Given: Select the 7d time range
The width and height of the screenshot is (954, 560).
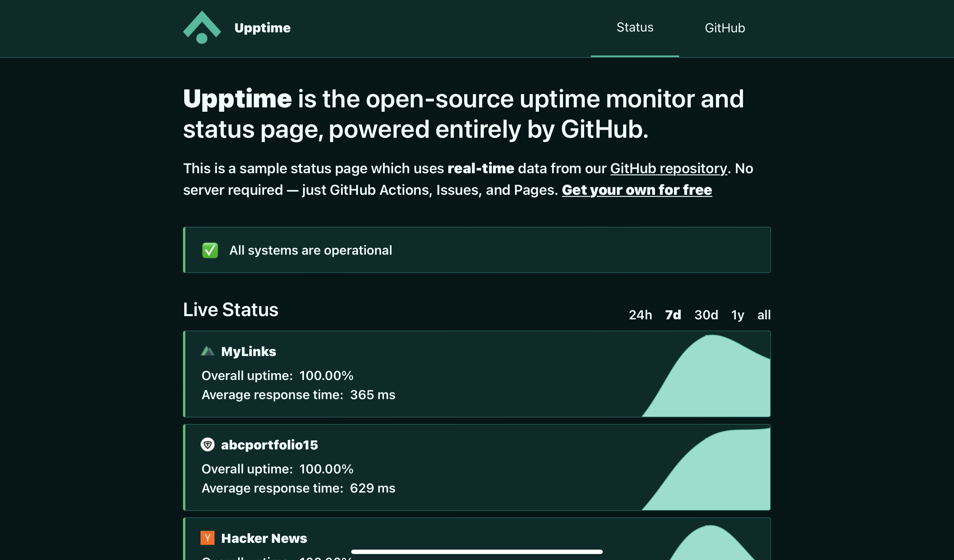Looking at the screenshot, I should click(673, 315).
